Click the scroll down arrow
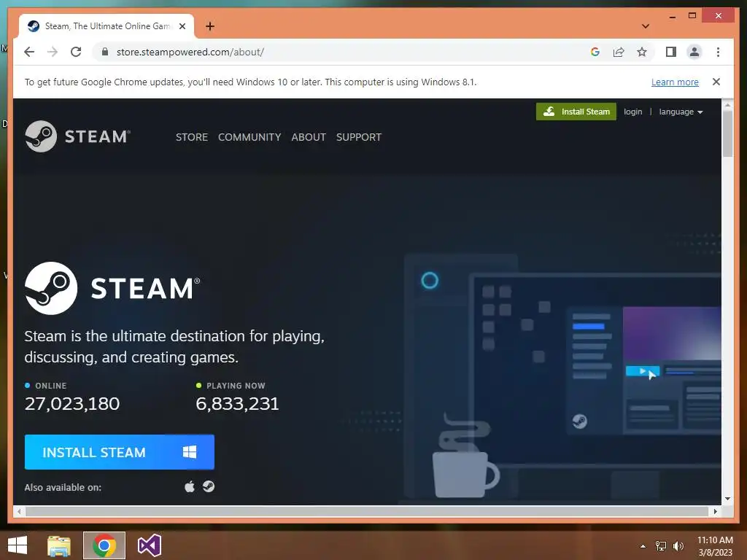 727,499
